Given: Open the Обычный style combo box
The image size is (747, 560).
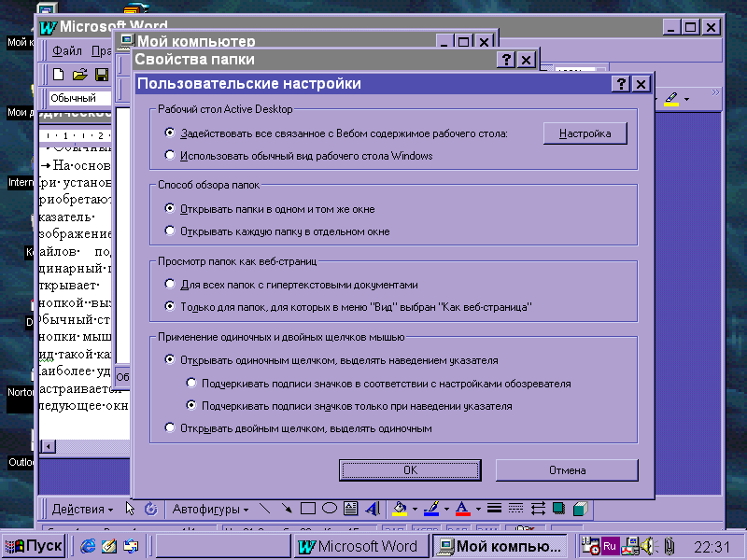Looking at the screenshot, I should [x=80, y=98].
